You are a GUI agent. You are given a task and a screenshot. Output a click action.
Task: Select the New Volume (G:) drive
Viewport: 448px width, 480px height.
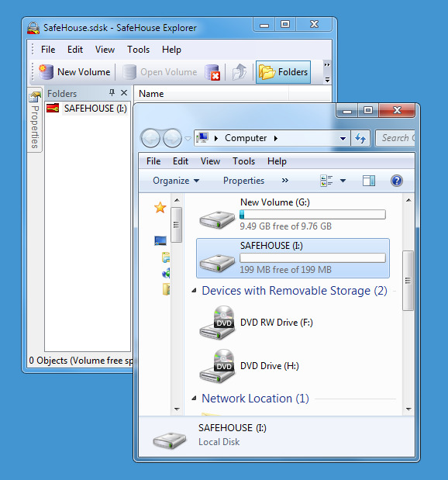(292, 215)
